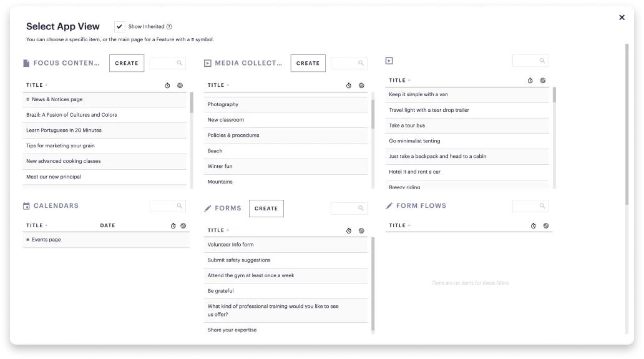The height and width of the screenshot is (359, 644).
Task: Click the Forms globe column icon
Action: [x=361, y=231]
